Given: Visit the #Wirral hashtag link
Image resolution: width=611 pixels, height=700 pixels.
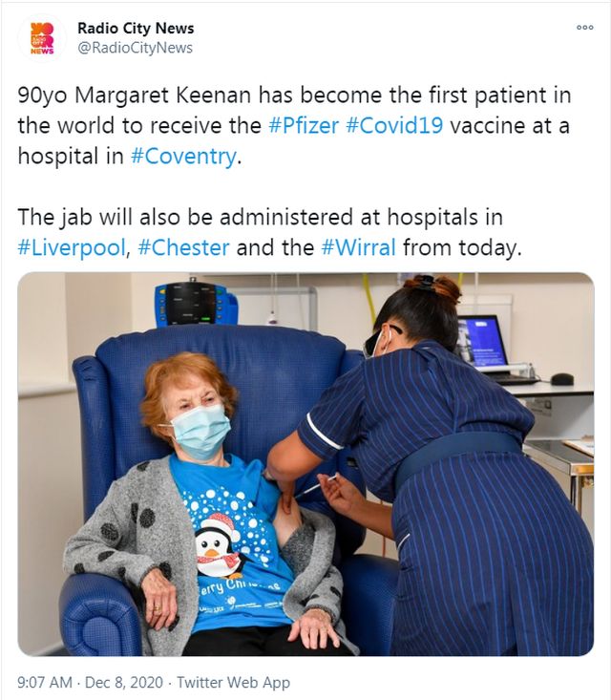Looking at the screenshot, I should pyautogui.click(x=358, y=247).
